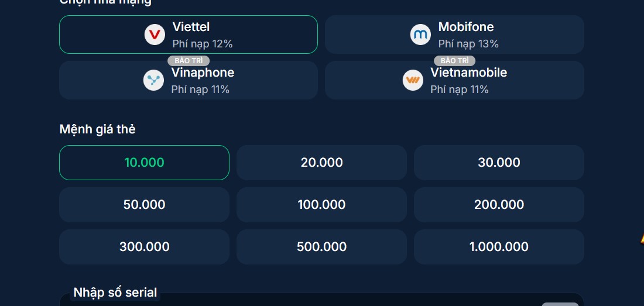Click the serial number input field
The height and width of the screenshot is (306, 644).
pos(293,301)
